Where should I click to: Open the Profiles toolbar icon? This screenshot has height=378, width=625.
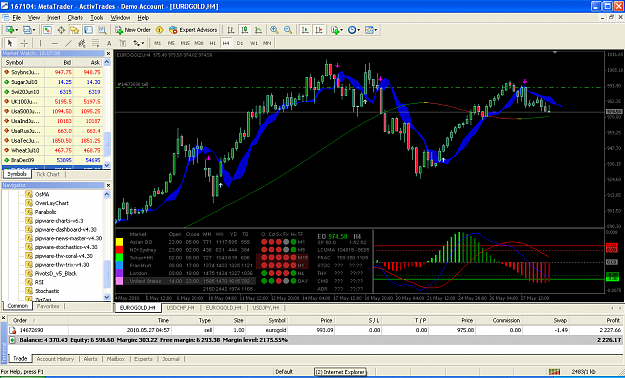coord(26,30)
